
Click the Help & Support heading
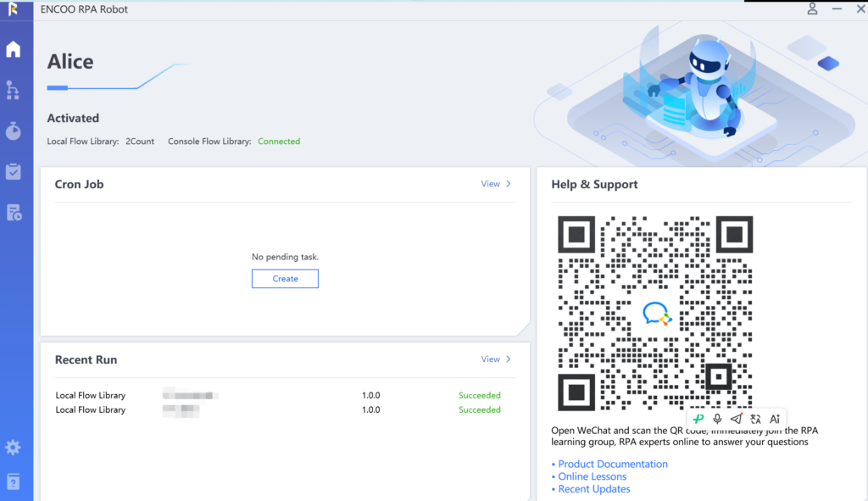pyautogui.click(x=594, y=184)
